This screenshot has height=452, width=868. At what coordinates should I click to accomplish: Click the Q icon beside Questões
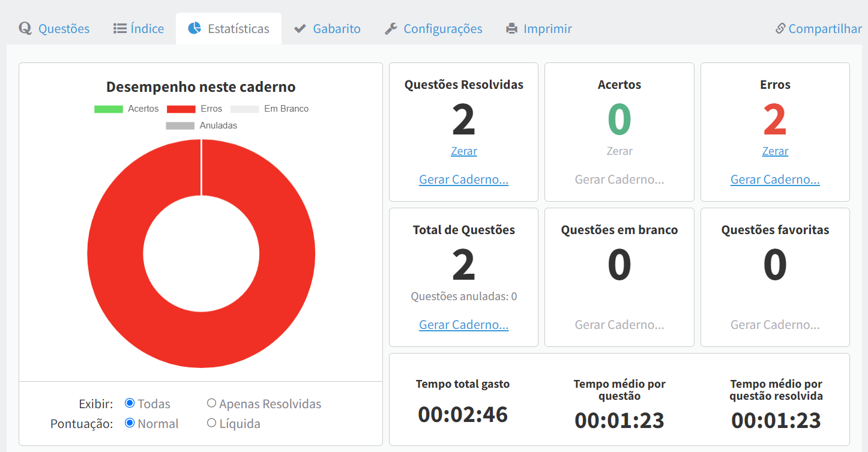pos(25,28)
